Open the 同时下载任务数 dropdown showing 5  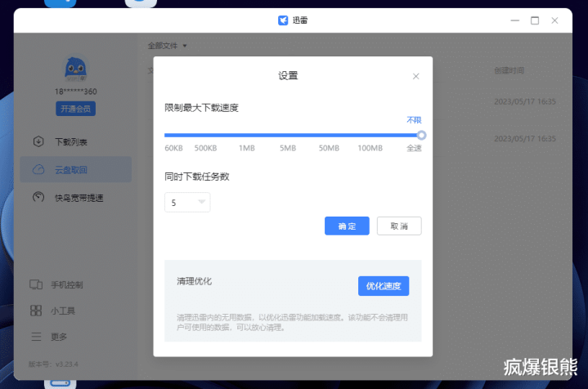(187, 203)
